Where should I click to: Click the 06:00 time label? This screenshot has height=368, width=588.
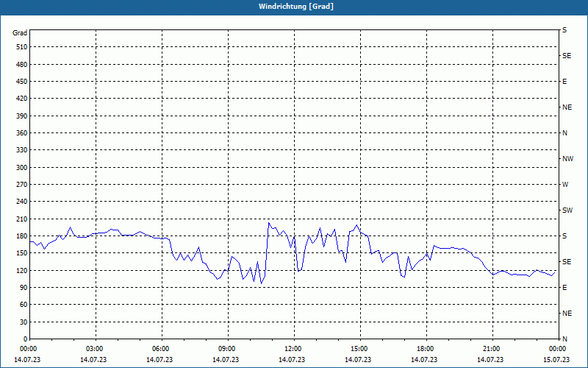(162, 349)
